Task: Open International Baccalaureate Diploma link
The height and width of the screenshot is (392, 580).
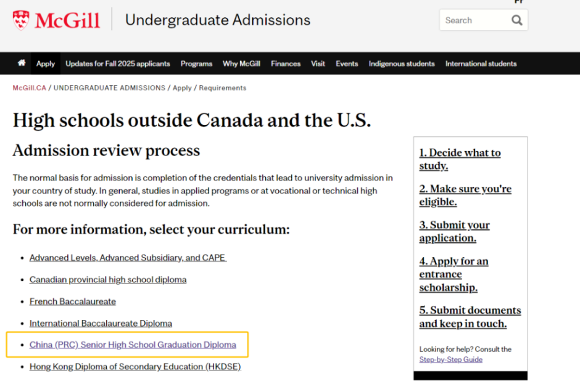Action: (101, 323)
